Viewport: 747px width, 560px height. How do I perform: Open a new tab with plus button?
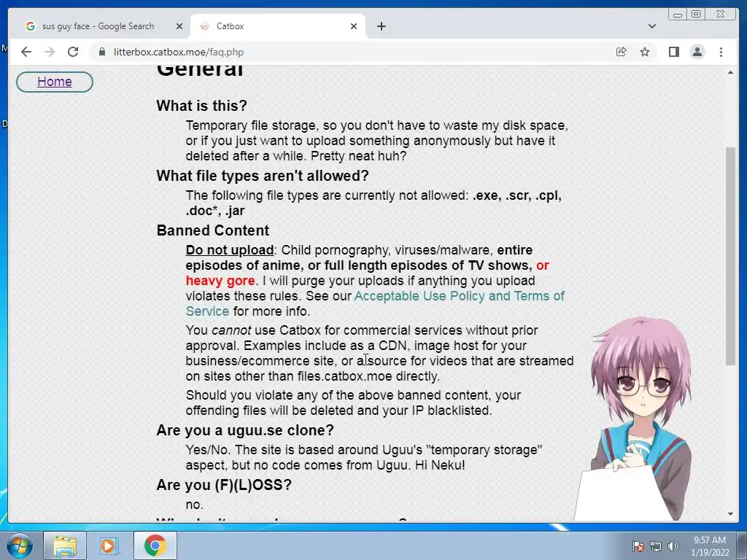tap(381, 26)
